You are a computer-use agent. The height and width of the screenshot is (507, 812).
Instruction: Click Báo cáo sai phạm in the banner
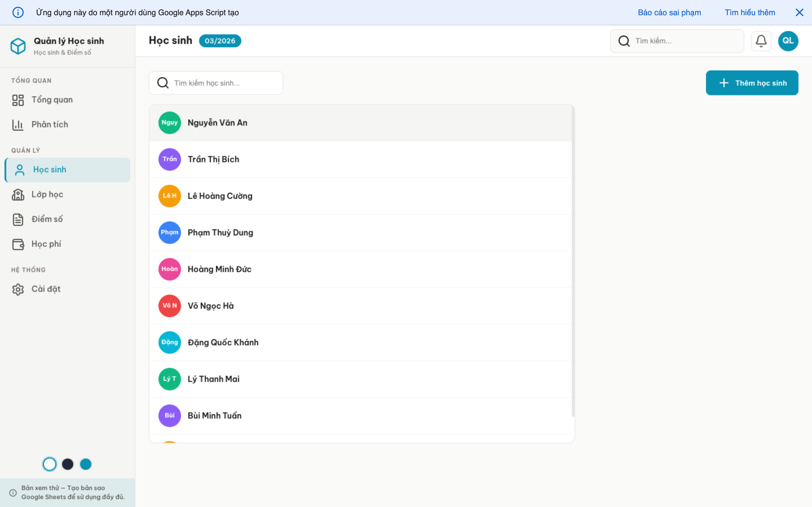tap(669, 12)
